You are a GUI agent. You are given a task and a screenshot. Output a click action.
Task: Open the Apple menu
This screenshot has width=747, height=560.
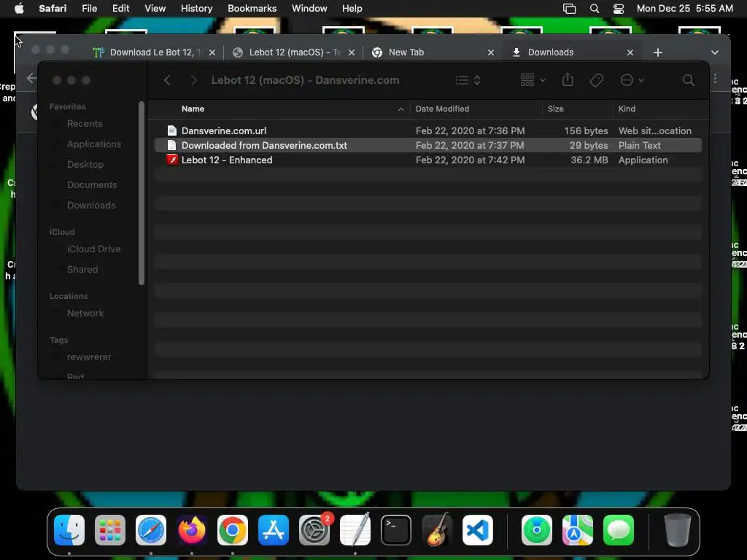(x=19, y=8)
